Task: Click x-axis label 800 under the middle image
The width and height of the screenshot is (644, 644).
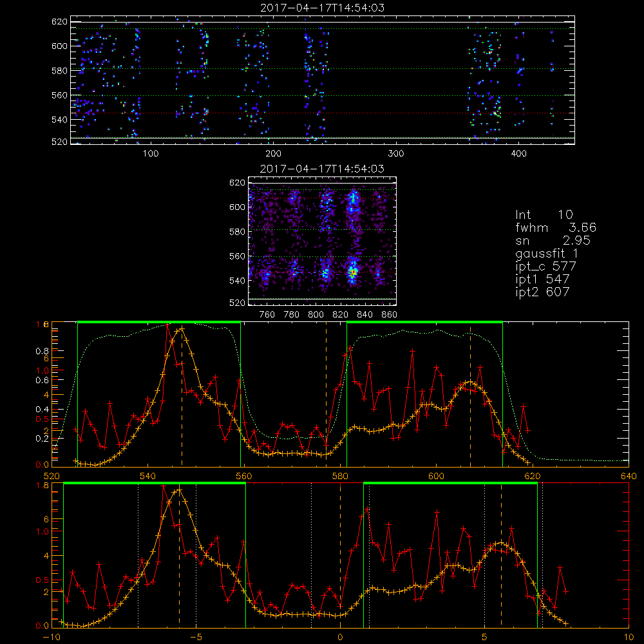Action: [x=316, y=315]
